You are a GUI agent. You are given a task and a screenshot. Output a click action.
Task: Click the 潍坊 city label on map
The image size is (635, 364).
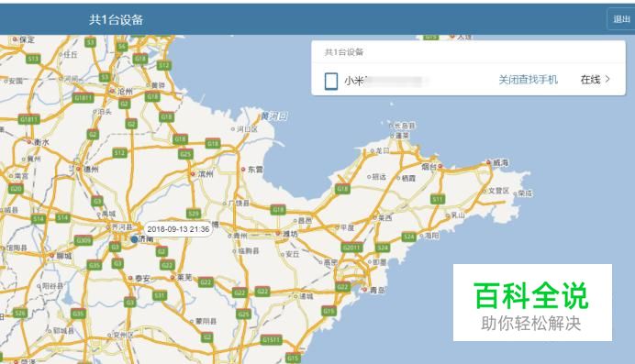[x=290, y=234]
